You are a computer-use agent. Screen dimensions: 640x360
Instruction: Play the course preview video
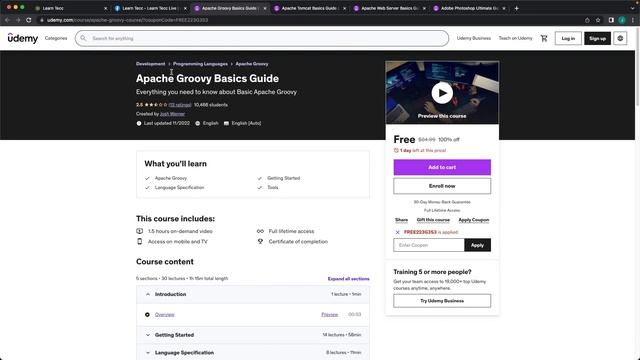point(442,93)
